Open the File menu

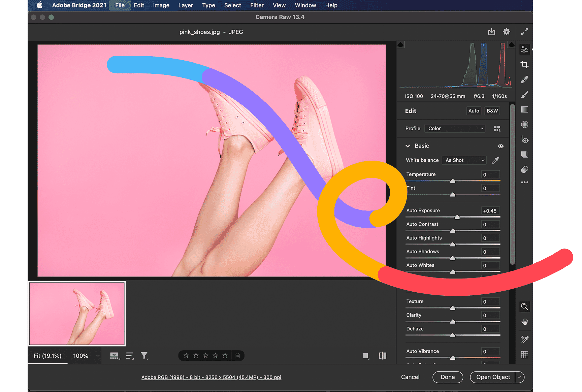pyautogui.click(x=120, y=5)
